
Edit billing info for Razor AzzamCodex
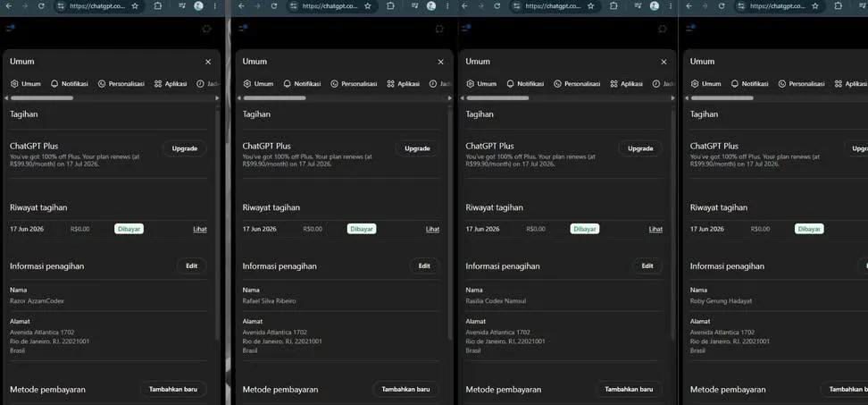click(x=191, y=266)
